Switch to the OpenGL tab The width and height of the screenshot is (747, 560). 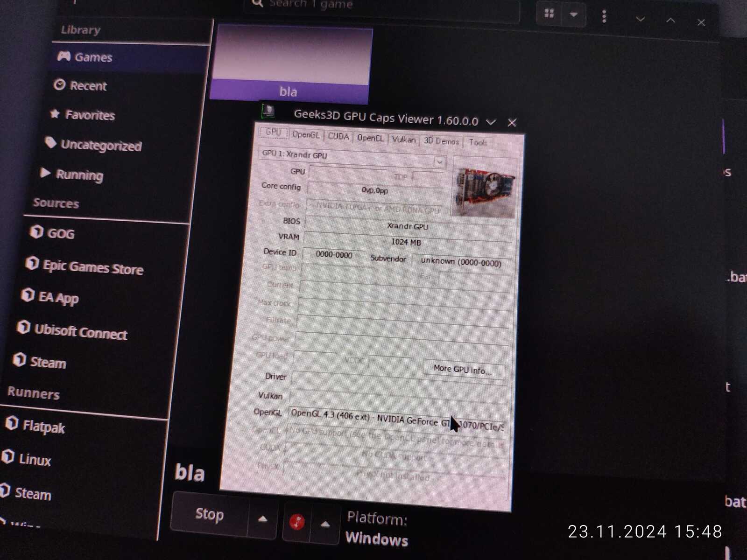coord(306,135)
